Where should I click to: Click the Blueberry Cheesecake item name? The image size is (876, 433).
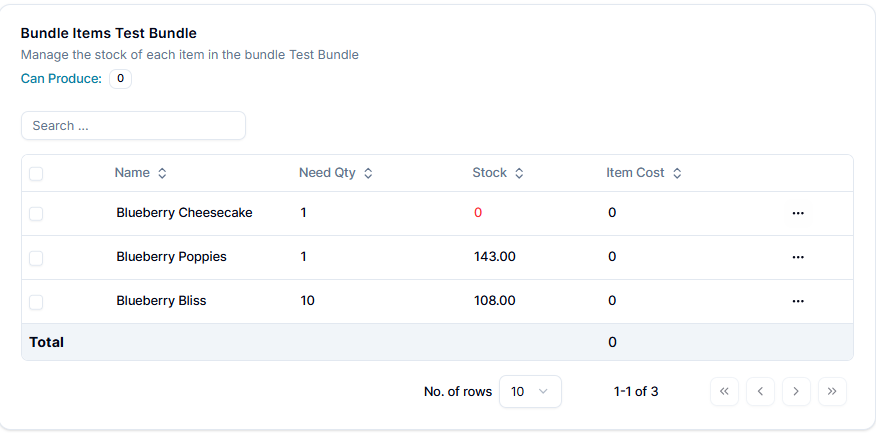point(184,213)
